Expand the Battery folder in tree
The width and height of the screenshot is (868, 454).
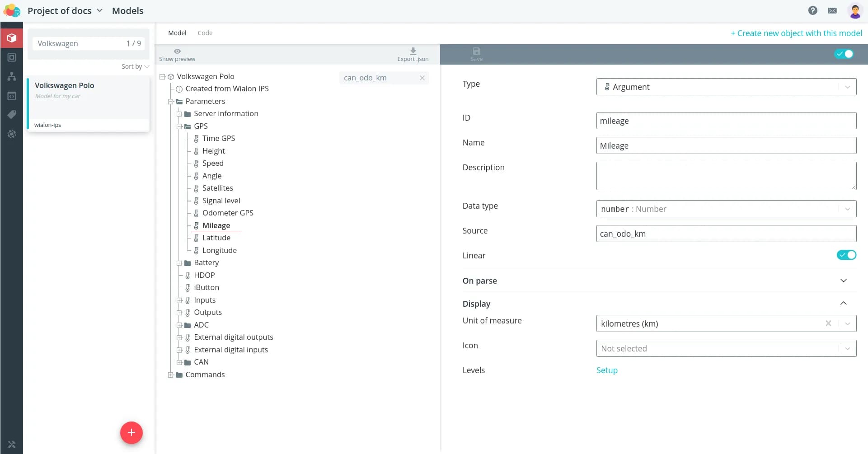179,263
